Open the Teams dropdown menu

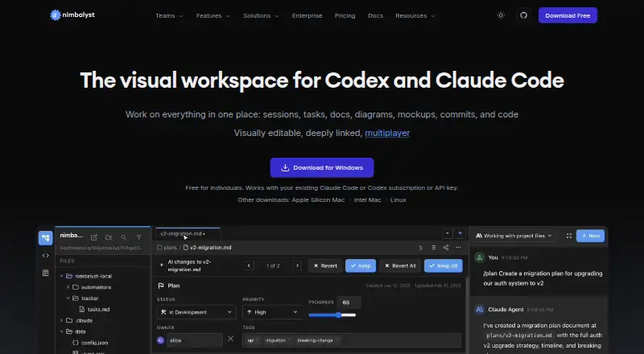point(169,15)
